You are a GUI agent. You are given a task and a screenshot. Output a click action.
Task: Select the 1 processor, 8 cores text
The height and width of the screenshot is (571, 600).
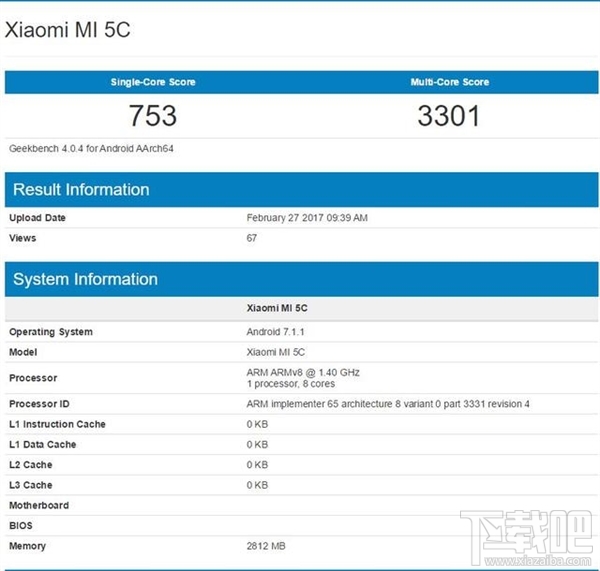[x=291, y=384]
